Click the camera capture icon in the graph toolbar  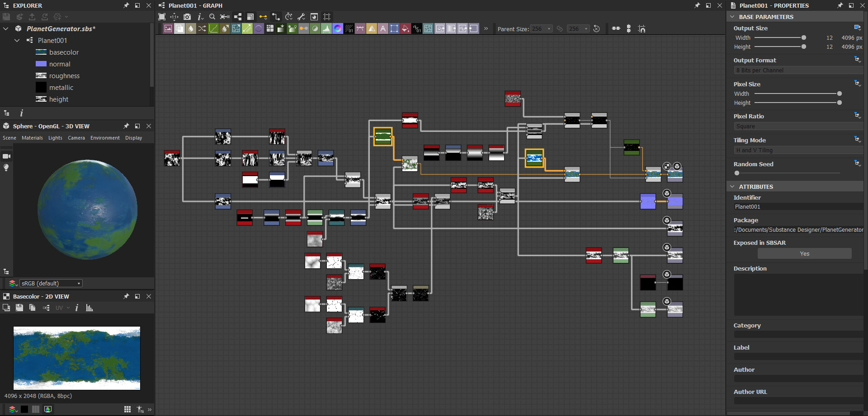pyautogui.click(x=187, y=17)
